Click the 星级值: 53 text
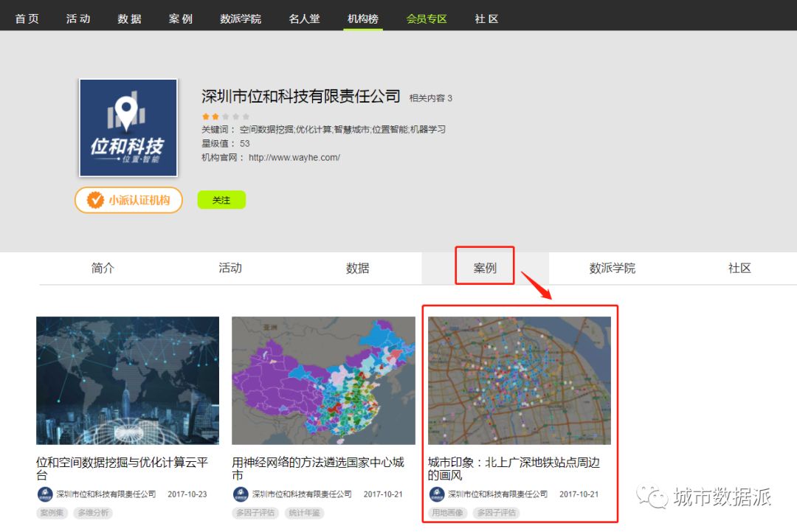Screen dimensions: 797x532 (226, 144)
